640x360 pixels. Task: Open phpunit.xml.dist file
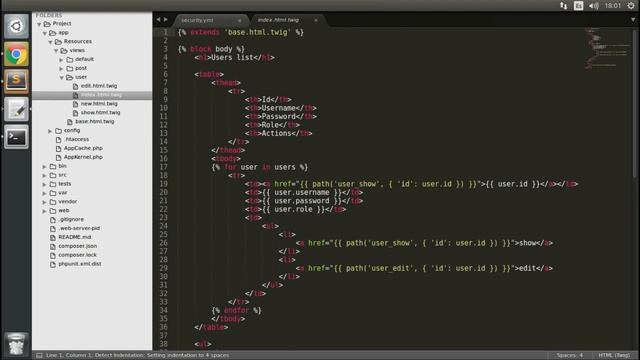coord(80,264)
